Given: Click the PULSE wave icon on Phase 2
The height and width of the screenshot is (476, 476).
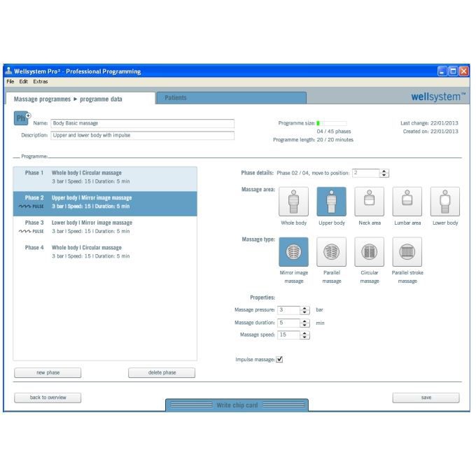Looking at the screenshot, I should (31, 206).
